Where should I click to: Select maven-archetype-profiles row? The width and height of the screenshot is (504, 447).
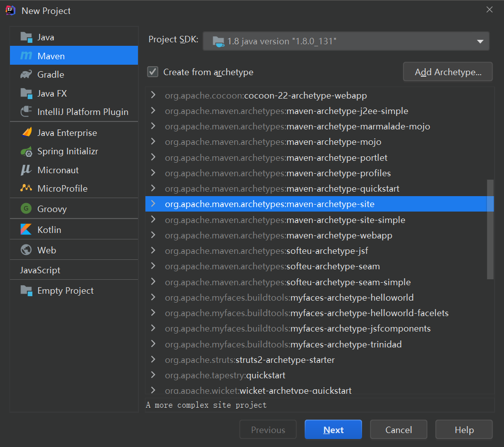click(319, 173)
